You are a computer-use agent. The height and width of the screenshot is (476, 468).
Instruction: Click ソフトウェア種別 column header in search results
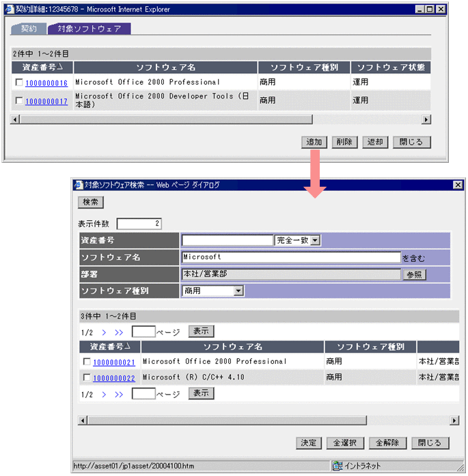coord(370,346)
